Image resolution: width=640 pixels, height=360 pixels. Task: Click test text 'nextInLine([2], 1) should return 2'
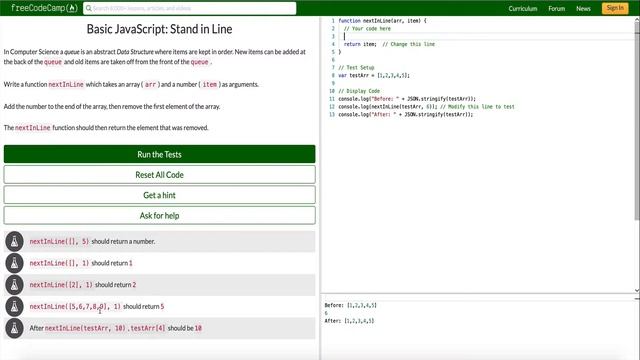point(83,284)
